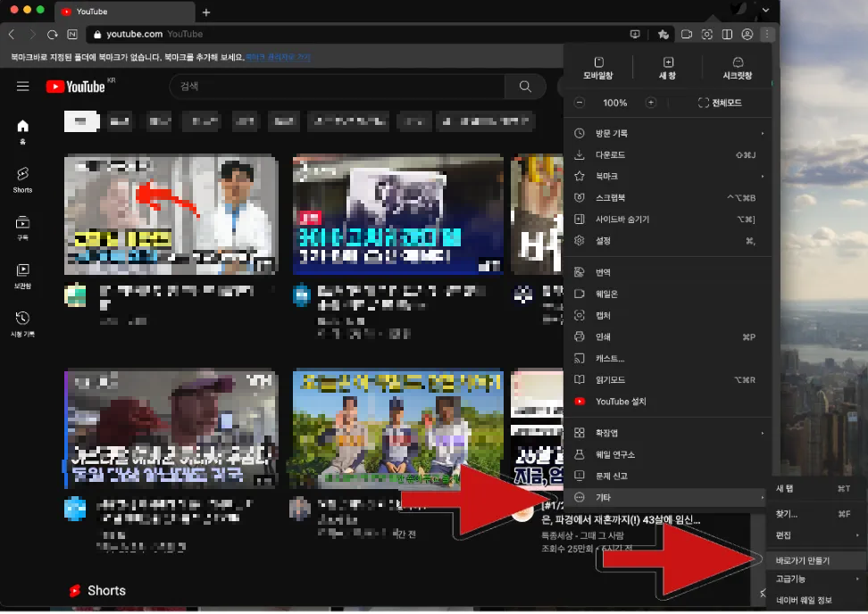Expand Bookmarks (북마크) submenu
Viewport: 868px width, 614px height.
[668, 177]
